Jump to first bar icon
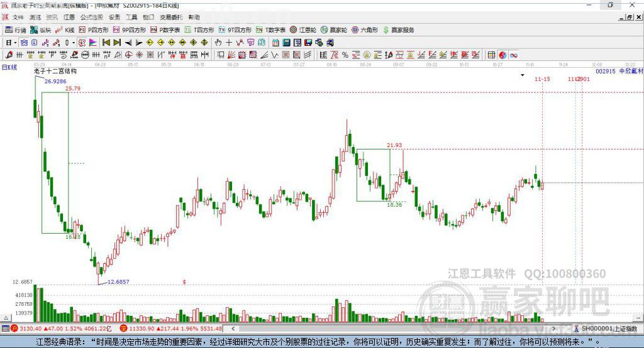 106,43
